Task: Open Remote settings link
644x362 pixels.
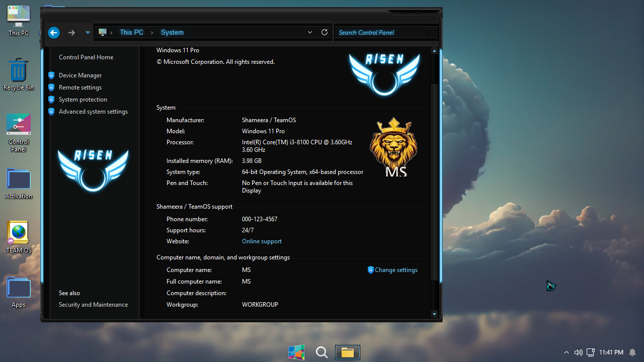Action: [80, 87]
